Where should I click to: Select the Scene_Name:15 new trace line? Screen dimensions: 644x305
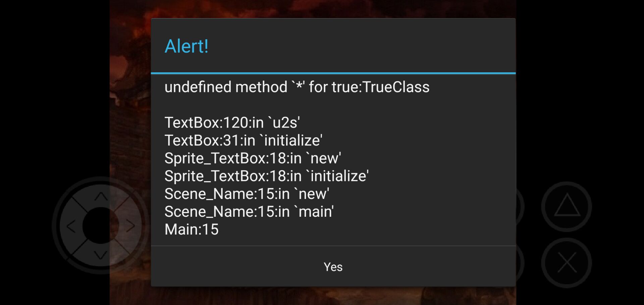(x=247, y=194)
